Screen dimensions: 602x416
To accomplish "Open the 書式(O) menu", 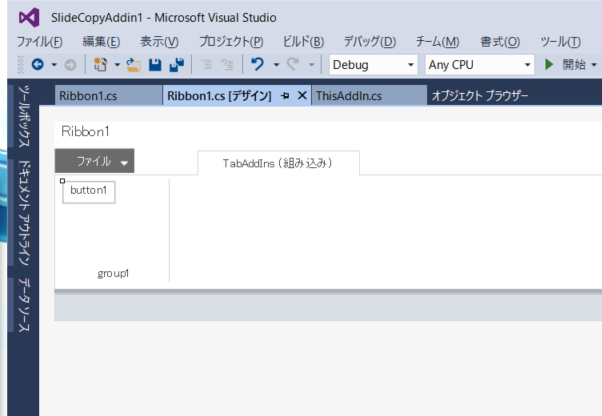I will tap(500, 41).
